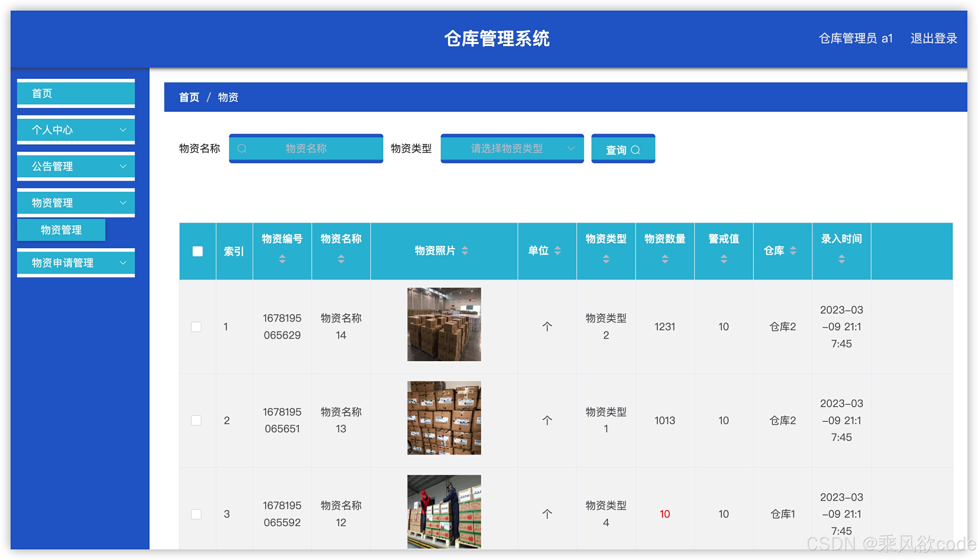The height and width of the screenshot is (560, 978).
Task: Open 首页 in the left sidebar
Action: (76, 94)
